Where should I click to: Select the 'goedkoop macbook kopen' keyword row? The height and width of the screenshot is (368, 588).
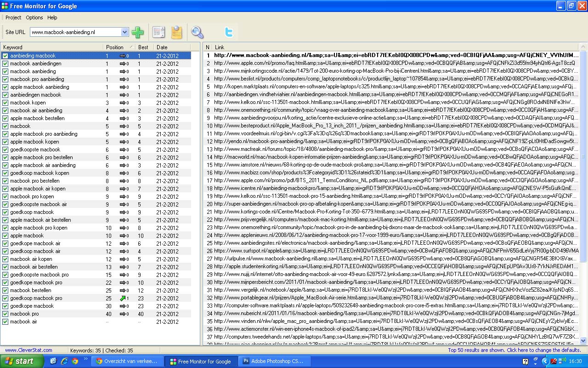[x=96, y=173]
